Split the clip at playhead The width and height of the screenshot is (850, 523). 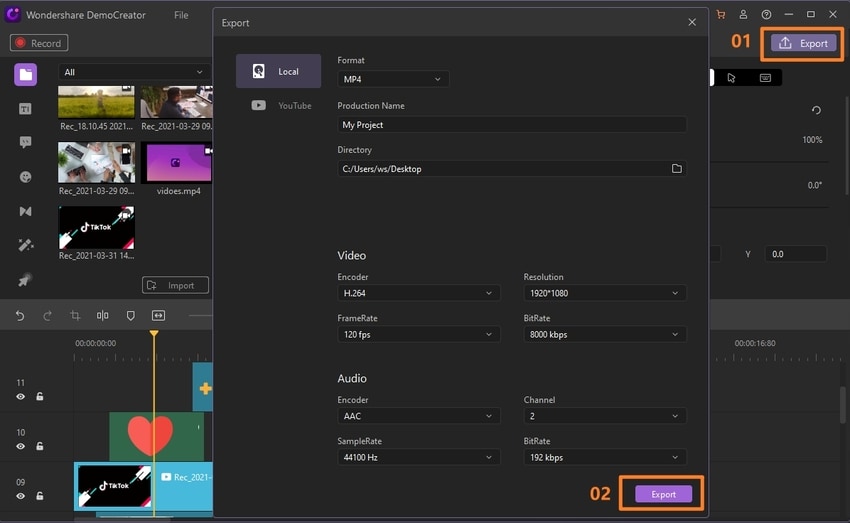pyautogui.click(x=102, y=315)
